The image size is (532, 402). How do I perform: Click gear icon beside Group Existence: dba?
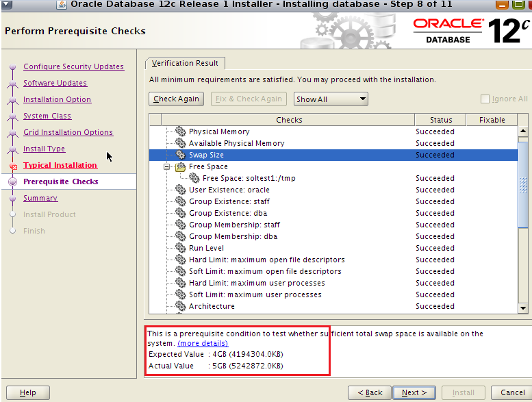click(181, 213)
